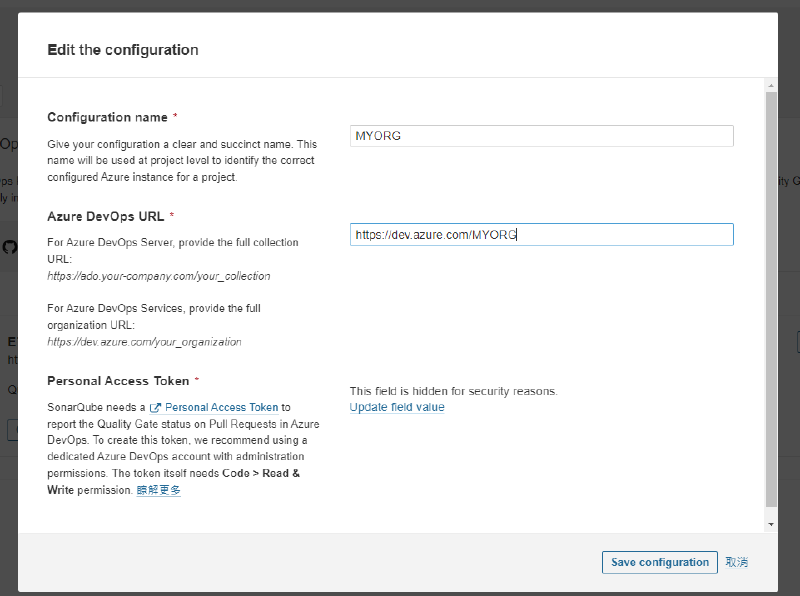Viewport: 800px width, 596px height.
Task: Click the Configuration name label
Action: pyautogui.click(x=107, y=117)
